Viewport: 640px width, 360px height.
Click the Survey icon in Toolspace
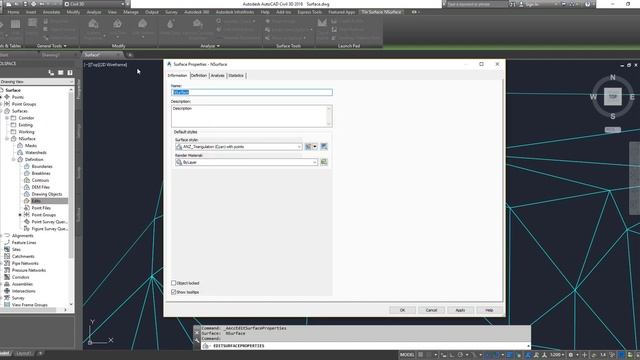[7, 298]
